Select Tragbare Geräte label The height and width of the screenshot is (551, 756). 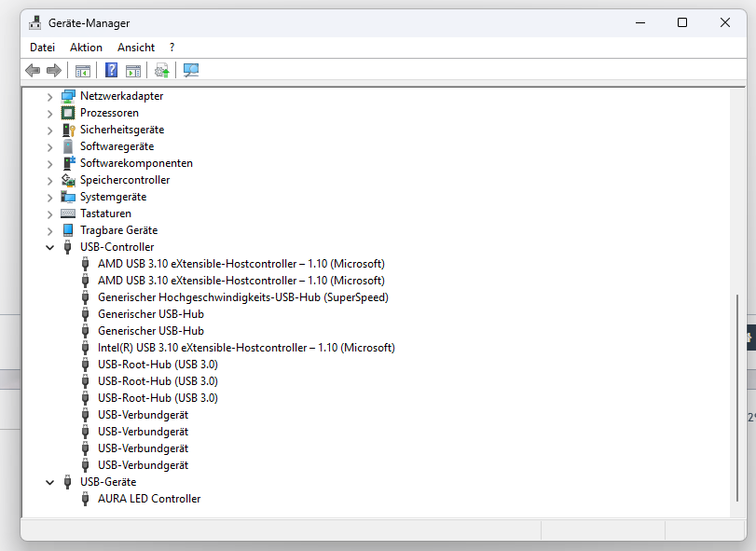(119, 230)
